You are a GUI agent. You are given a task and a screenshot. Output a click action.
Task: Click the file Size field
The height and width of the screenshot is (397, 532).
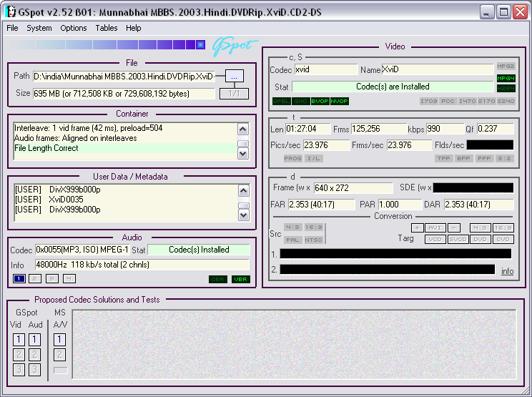point(124,94)
